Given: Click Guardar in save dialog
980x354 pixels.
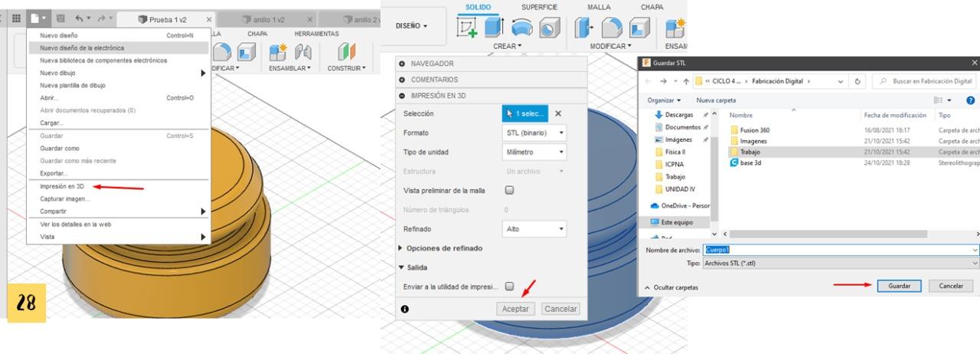Looking at the screenshot, I should [899, 286].
